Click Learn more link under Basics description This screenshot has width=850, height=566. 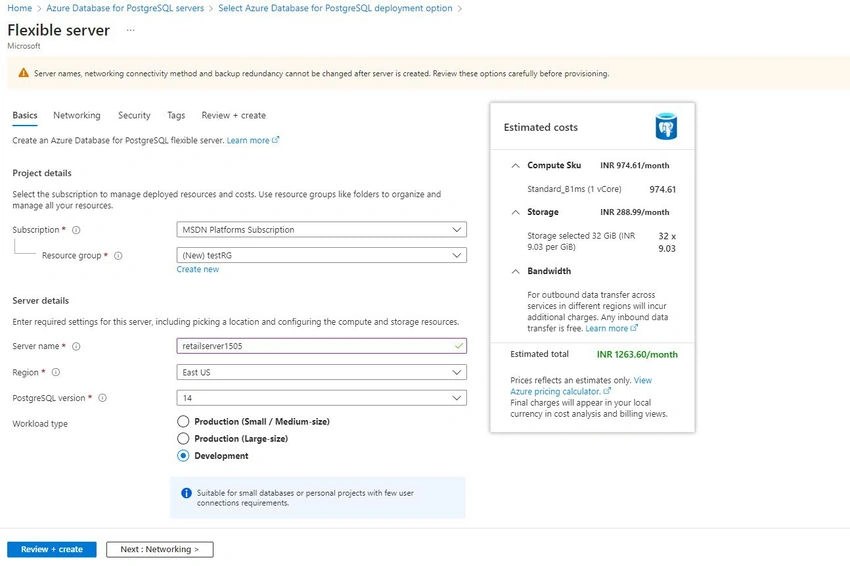pos(253,140)
